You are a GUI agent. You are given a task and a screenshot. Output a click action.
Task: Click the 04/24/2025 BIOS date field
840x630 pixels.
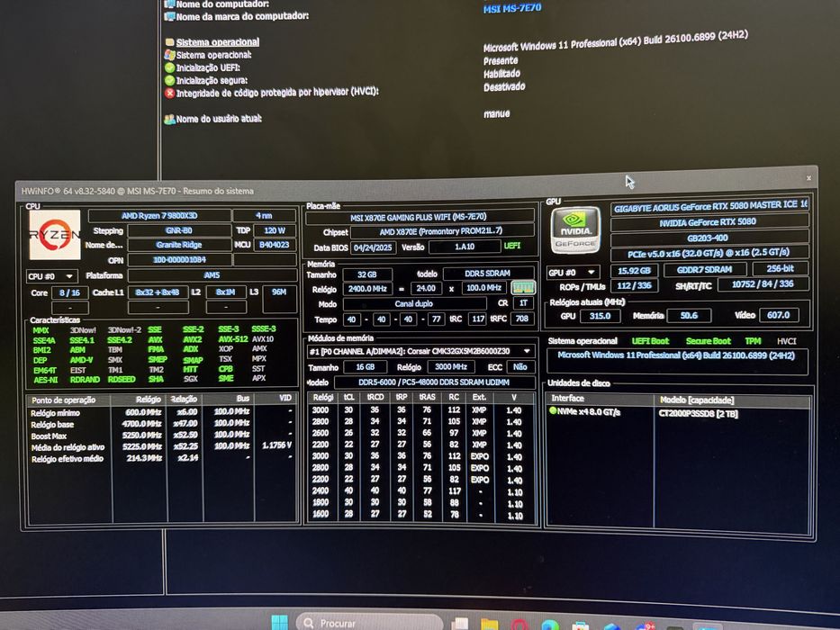coord(373,247)
